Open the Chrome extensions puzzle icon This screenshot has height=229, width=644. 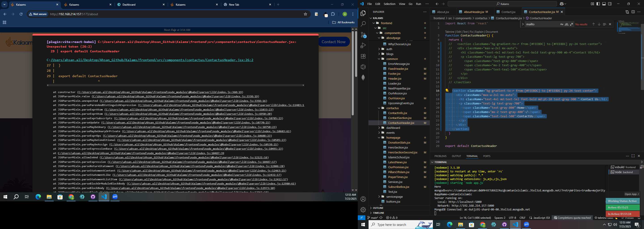333,14
